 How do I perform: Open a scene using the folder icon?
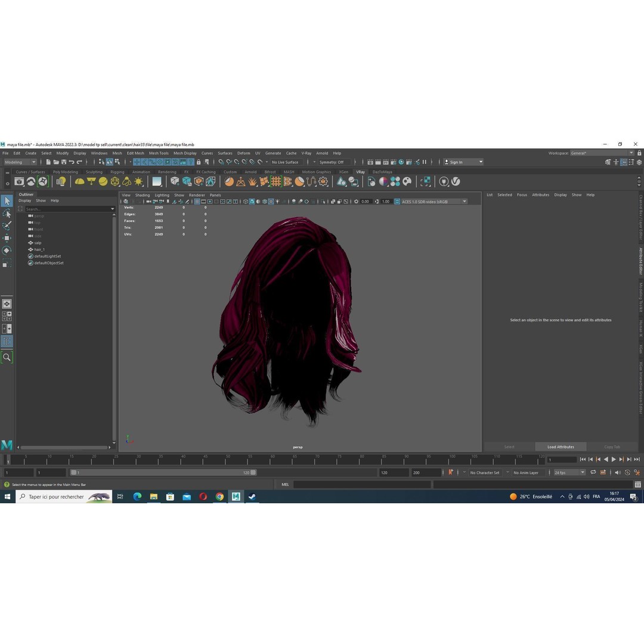[56, 162]
